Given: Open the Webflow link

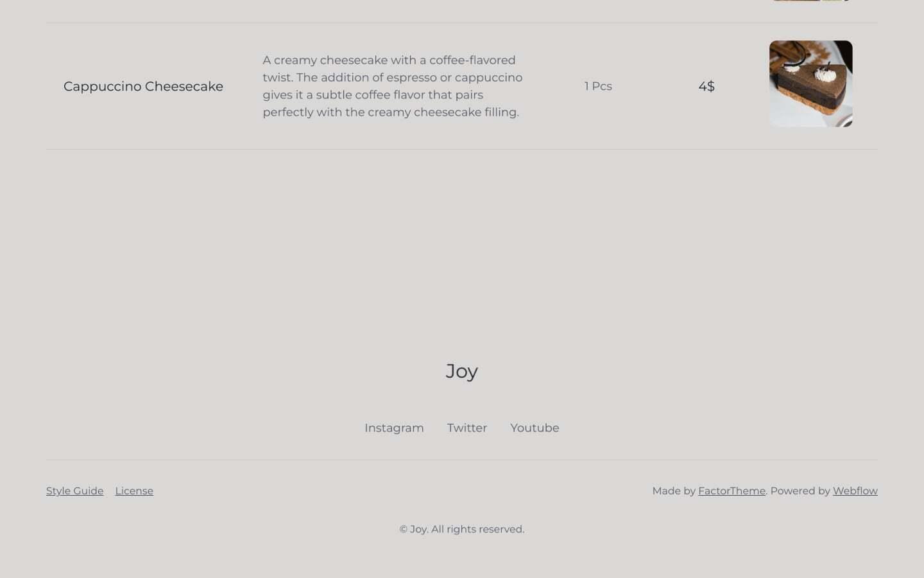Looking at the screenshot, I should point(855,491).
